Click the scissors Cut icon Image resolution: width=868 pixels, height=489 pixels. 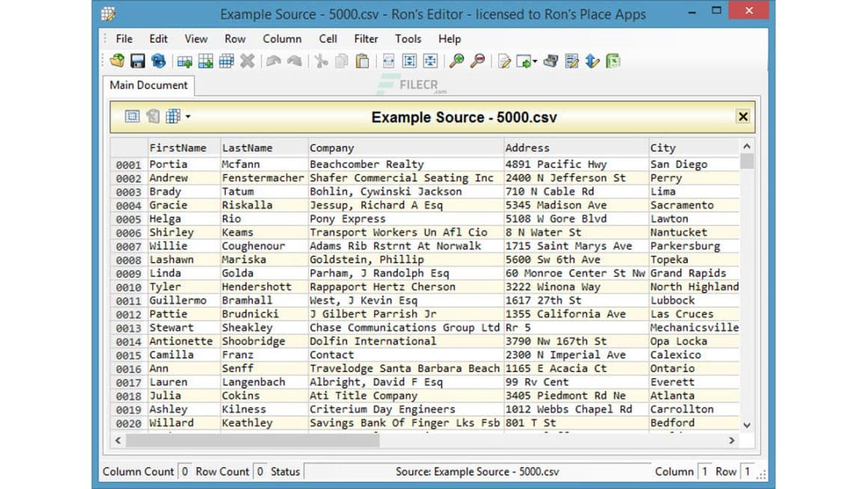321,61
